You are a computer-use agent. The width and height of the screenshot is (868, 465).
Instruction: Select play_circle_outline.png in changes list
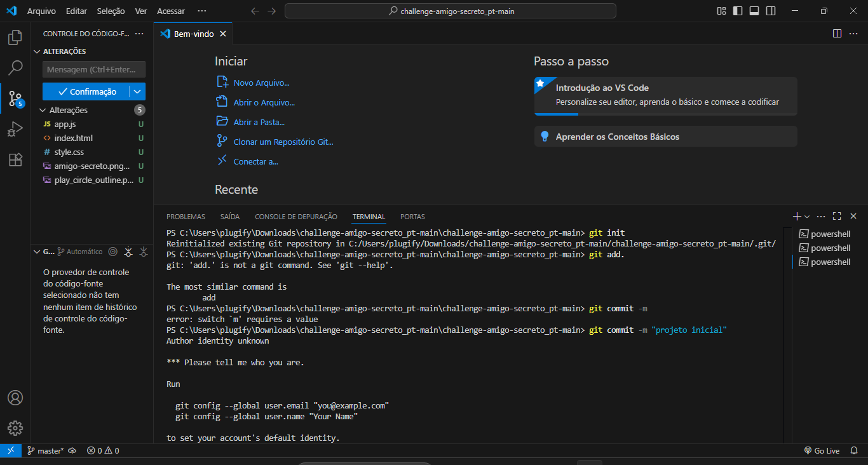click(92, 180)
